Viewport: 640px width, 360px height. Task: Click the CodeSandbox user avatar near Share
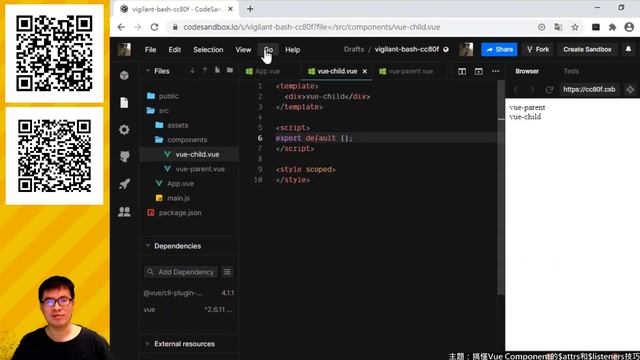coord(466,49)
